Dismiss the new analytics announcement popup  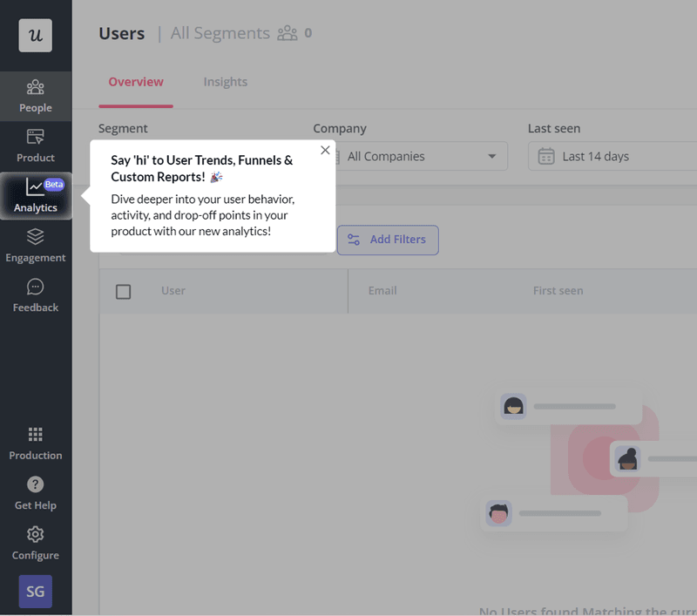[325, 150]
